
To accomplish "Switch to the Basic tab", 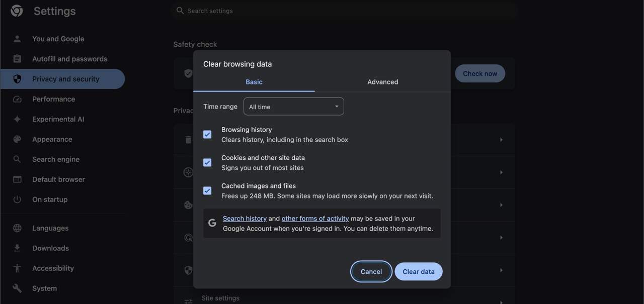I will point(254,82).
